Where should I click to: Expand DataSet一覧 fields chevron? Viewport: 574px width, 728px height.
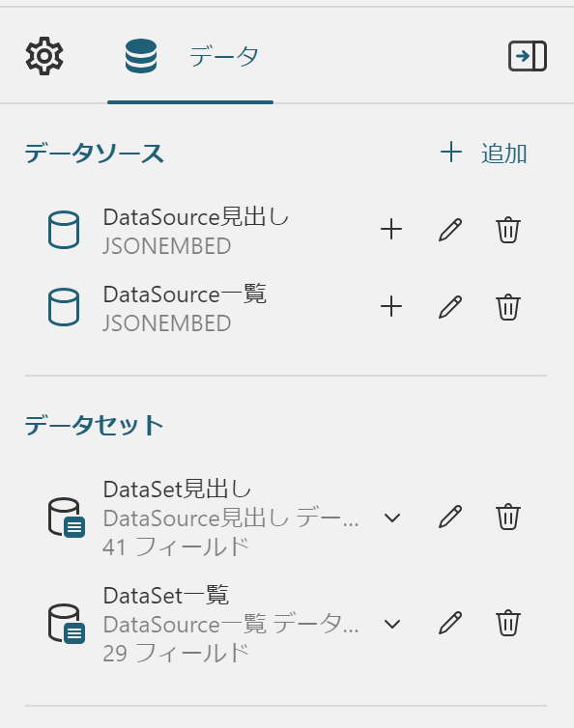pyautogui.click(x=392, y=624)
